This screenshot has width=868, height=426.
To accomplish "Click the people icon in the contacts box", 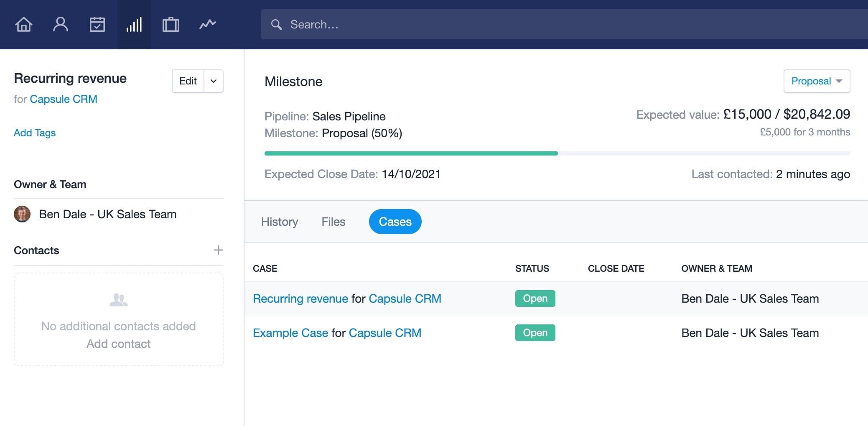I will [118, 300].
